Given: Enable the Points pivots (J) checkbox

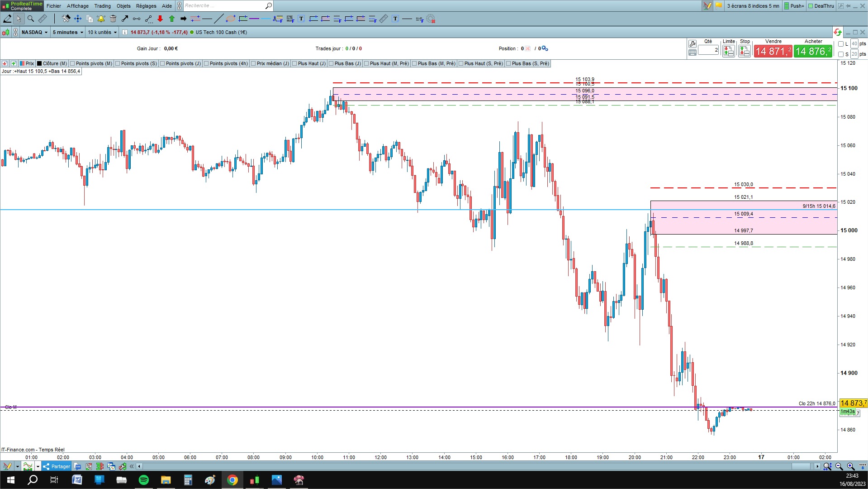Looking at the screenshot, I should coord(163,63).
